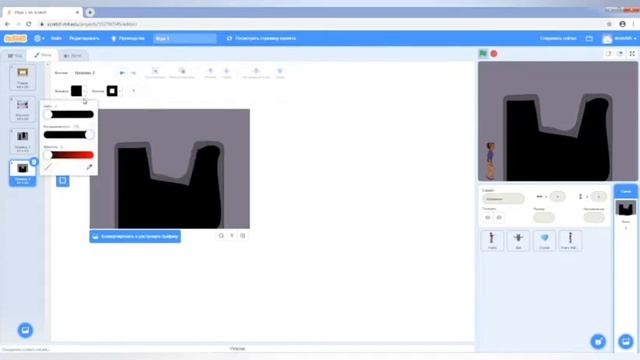Image resolution: width=640 pixels, height=360 pixels.
Task: Click the sprite direction field
Action: 594,218
